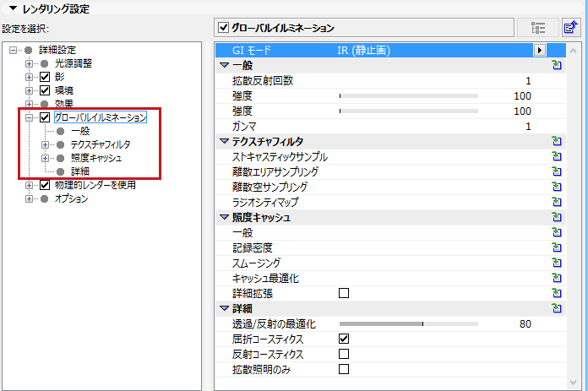Select the 記録密度 row label

point(253,247)
